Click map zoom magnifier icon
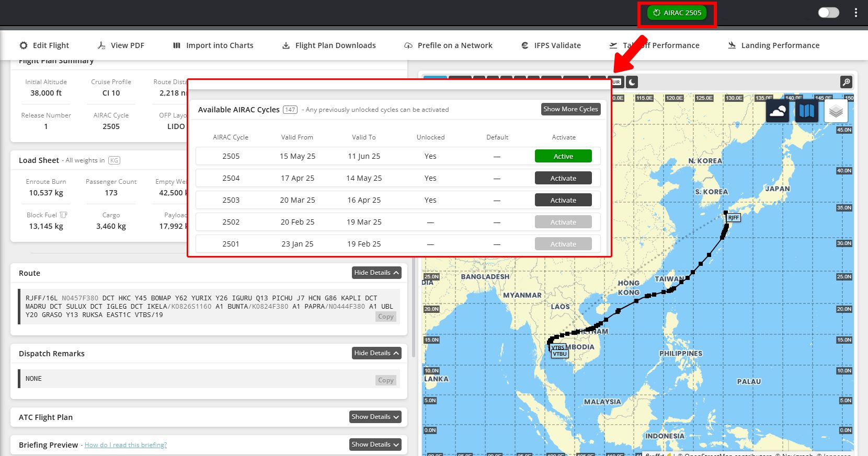This screenshot has width=868, height=456. coord(846,82)
